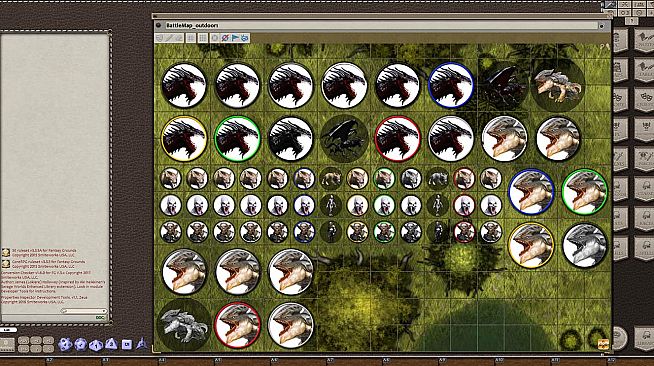654x366 pixels.
Task: Roll the d12 die
Action: click(x=80, y=344)
